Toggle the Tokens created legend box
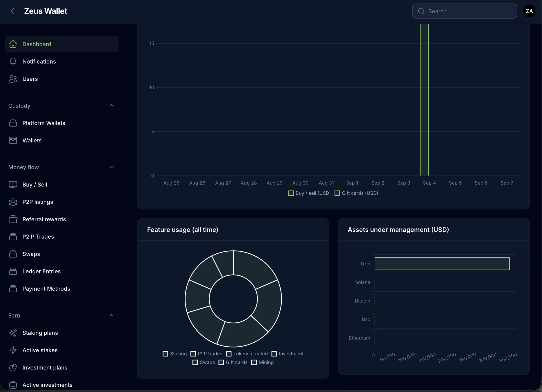542x392 pixels. click(229, 354)
